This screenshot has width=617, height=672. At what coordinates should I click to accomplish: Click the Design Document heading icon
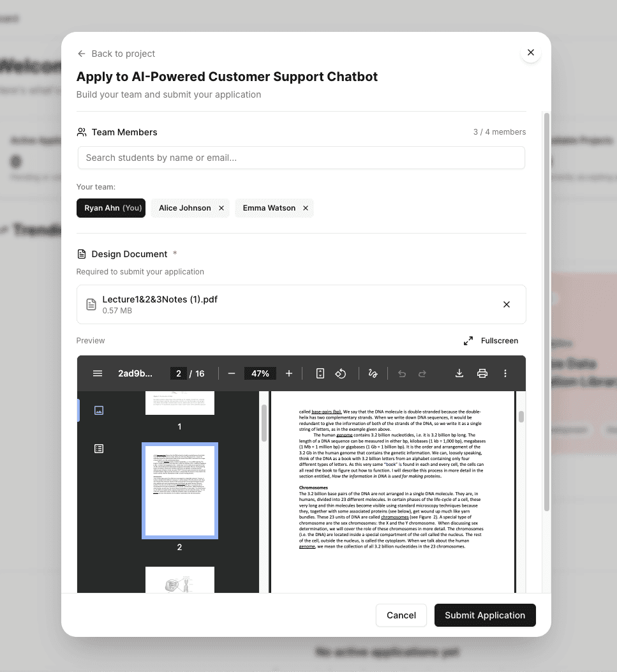click(82, 254)
